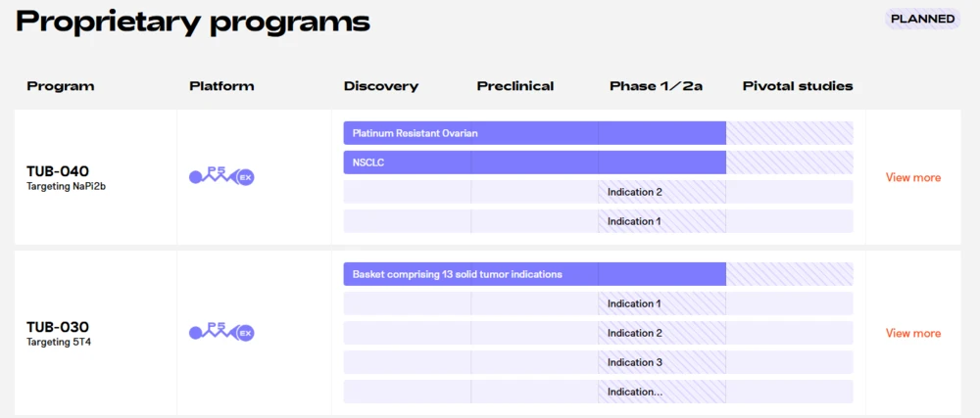The height and width of the screenshot is (418, 980).
Task: Click the PLANNED legend badge
Action: point(922,19)
